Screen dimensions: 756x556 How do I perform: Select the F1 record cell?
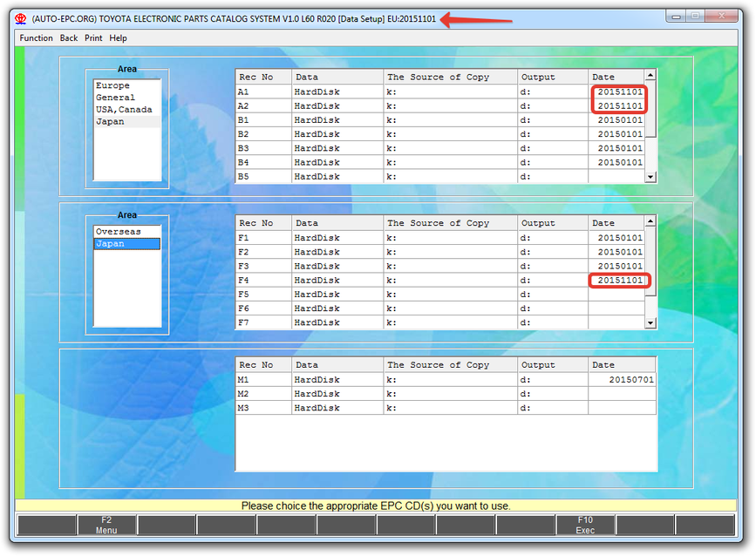click(x=263, y=238)
